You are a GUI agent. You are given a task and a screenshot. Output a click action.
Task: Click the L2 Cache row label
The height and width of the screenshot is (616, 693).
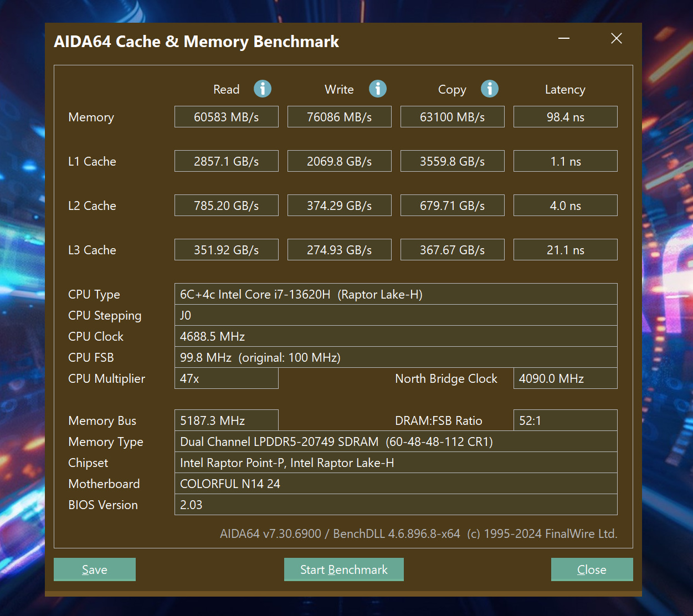(x=92, y=206)
